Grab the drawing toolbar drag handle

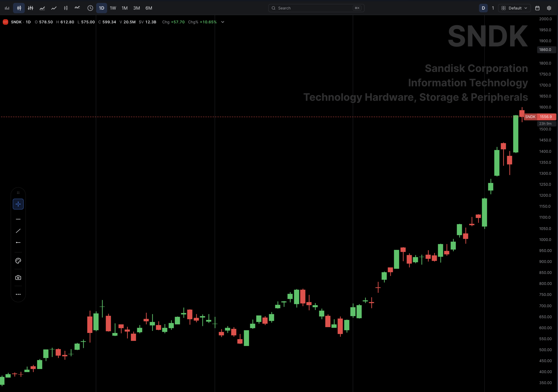tap(18, 193)
